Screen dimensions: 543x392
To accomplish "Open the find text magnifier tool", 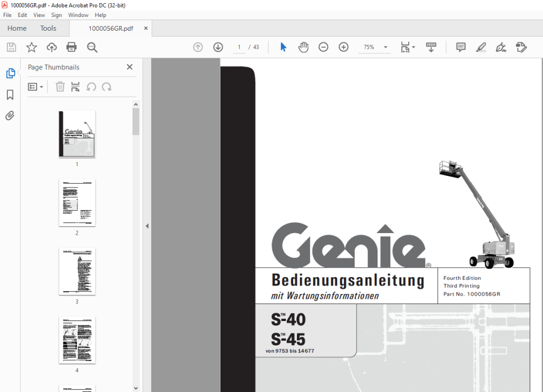I will [92, 47].
